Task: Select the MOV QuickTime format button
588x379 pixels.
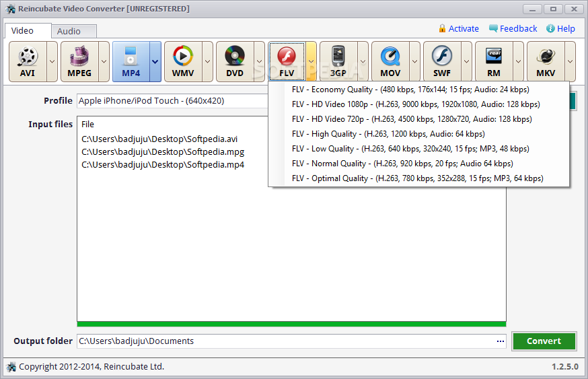Action: 390,61
